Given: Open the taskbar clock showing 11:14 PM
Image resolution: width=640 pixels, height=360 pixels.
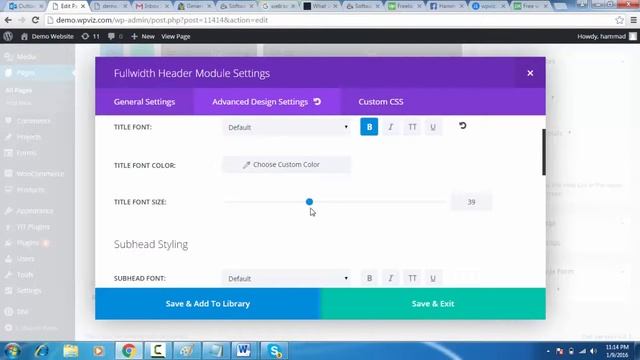Looking at the screenshot, I should point(618,351).
